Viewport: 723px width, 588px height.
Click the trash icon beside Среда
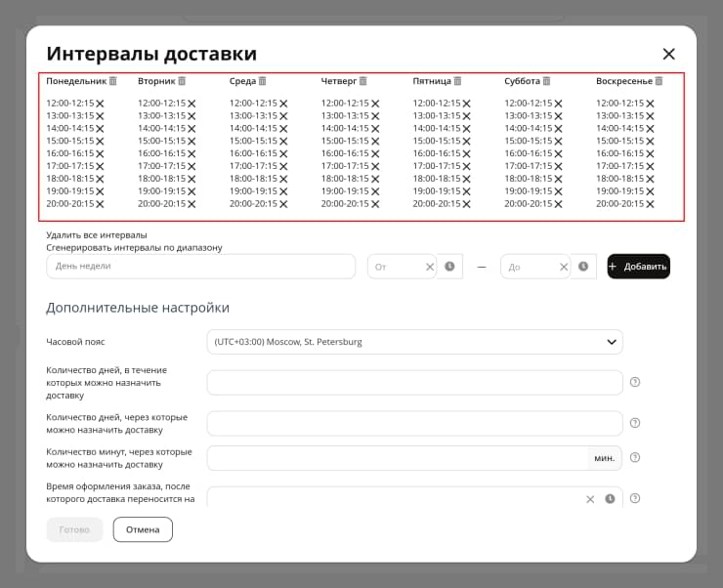(x=263, y=81)
